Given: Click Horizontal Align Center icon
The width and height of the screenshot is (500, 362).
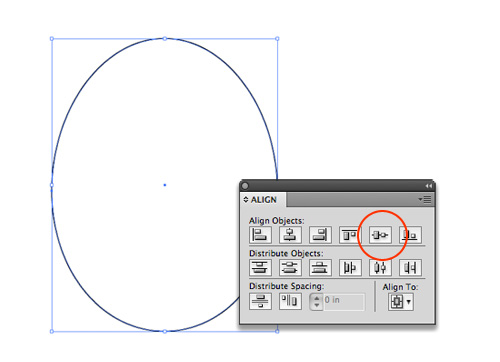Looking at the screenshot, I should click(x=290, y=235).
